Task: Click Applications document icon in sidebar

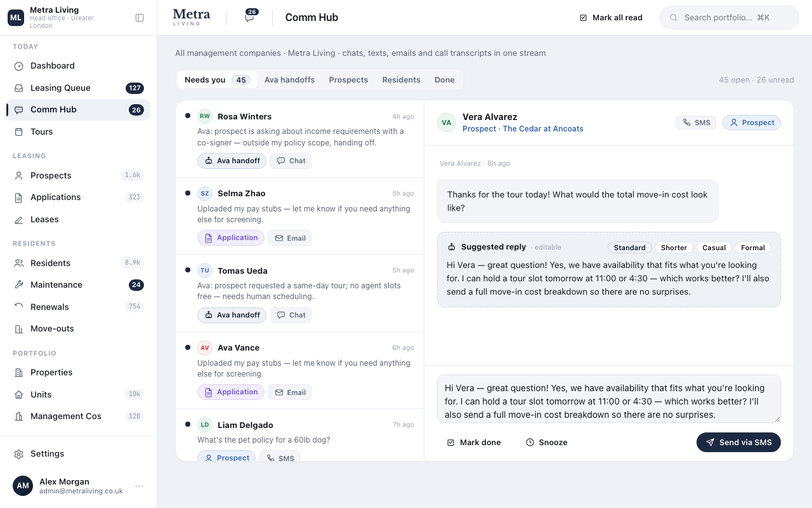Action: (19, 197)
